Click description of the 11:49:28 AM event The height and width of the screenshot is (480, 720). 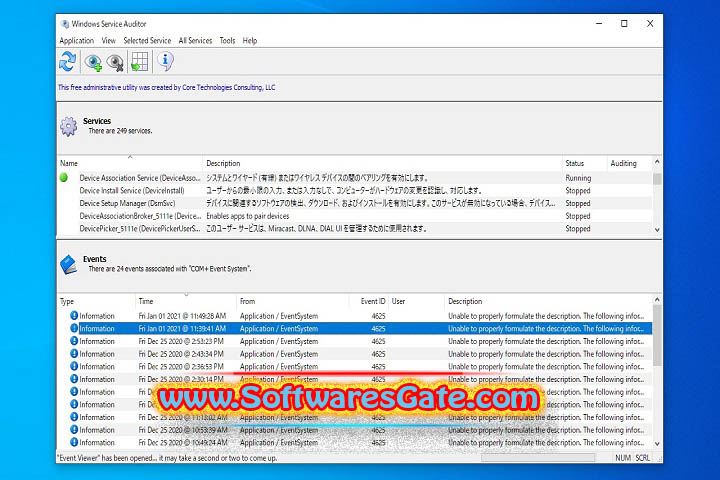(x=546, y=316)
